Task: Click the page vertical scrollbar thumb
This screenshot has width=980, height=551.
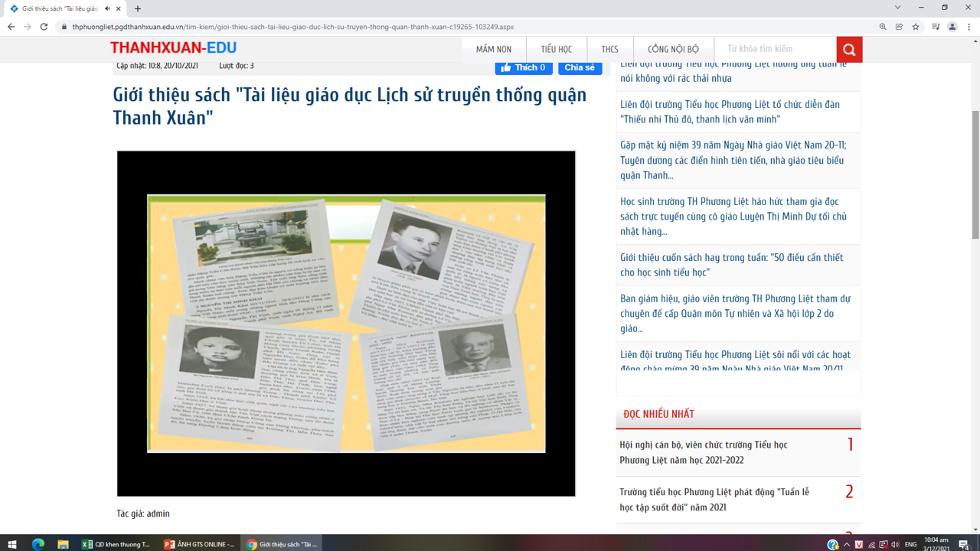Action: [x=975, y=174]
